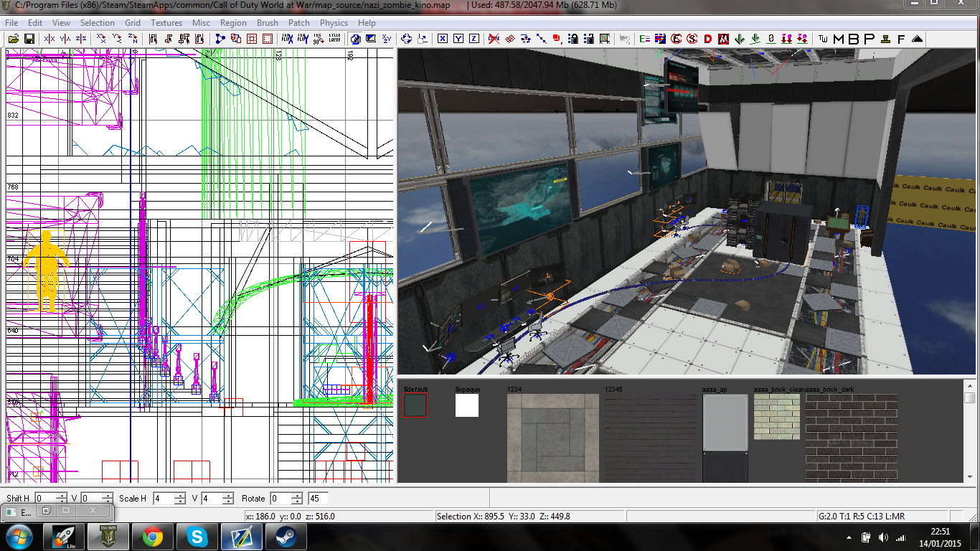This screenshot has height=551, width=980.
Task: Flip selection along the Y axis
Action: click(x=65, y=39)
